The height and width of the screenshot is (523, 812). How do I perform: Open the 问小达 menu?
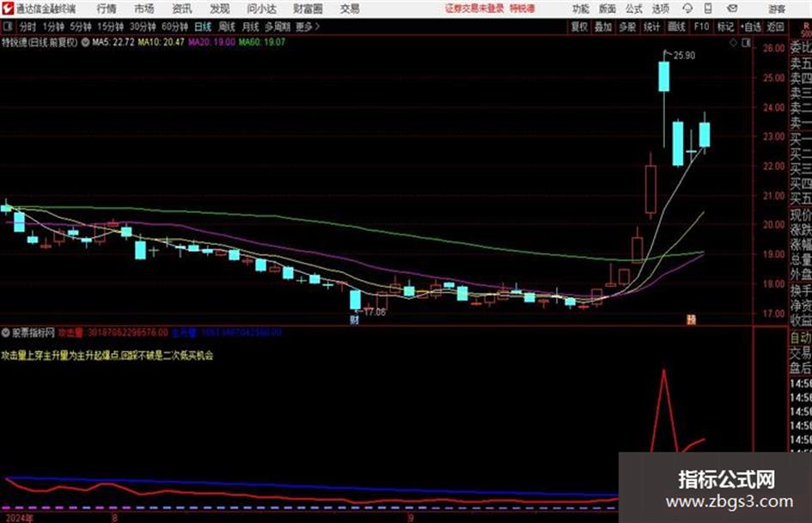tap(261, 9)
